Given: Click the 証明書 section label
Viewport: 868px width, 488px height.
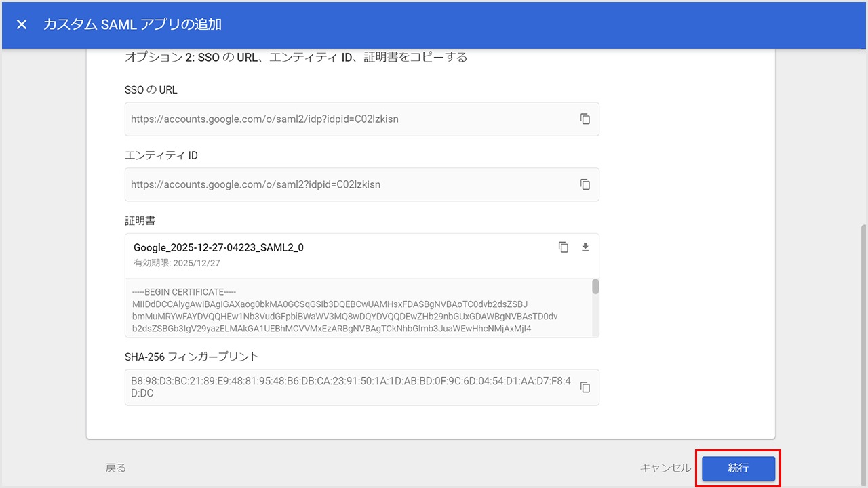Looking at the screenshot, I should 141,221.
